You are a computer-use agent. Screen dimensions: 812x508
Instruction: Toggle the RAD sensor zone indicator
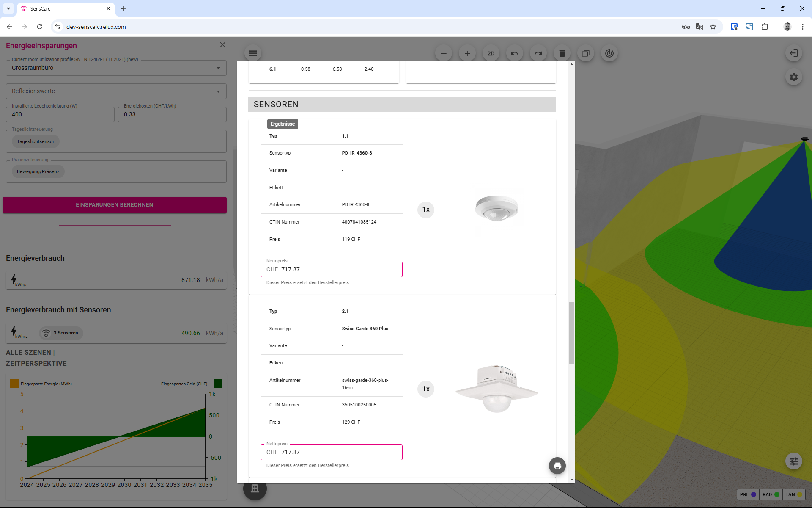tap(771, 494)
